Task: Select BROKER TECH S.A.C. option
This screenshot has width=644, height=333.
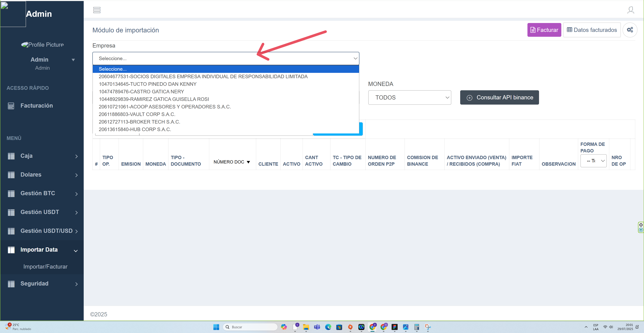Action: pos(139,122)
